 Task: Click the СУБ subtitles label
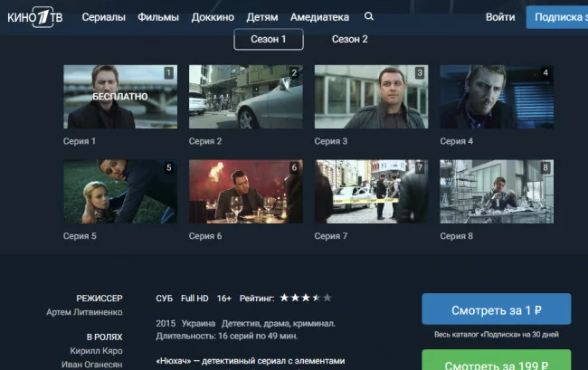pos(165,299)
